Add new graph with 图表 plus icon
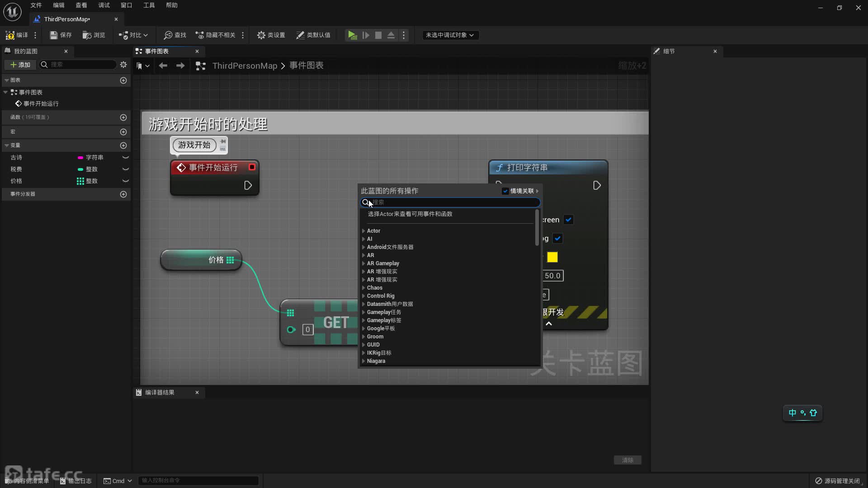The height and width of the screenshot is (488, 868). pos(123,80)
